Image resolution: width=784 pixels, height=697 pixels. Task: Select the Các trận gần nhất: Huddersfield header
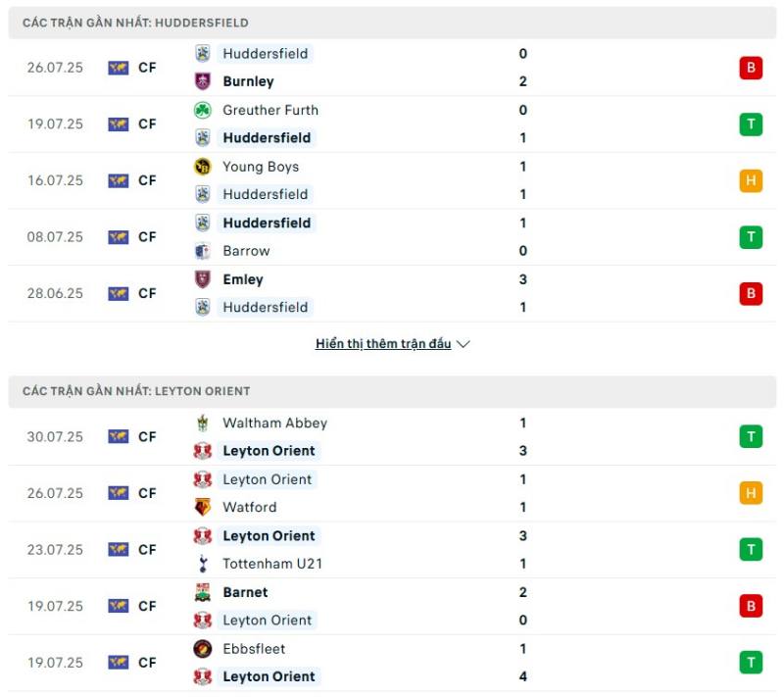392,23
